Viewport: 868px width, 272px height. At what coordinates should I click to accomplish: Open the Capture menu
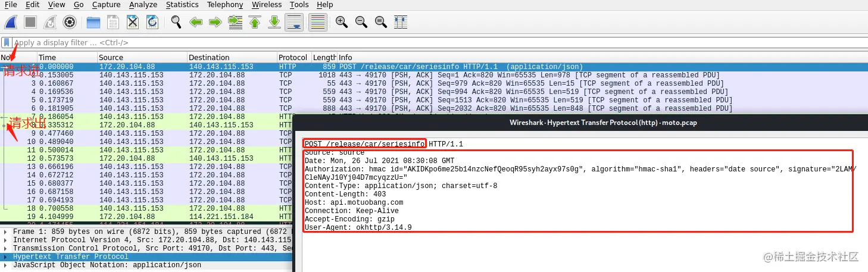(x=107, y=5)
